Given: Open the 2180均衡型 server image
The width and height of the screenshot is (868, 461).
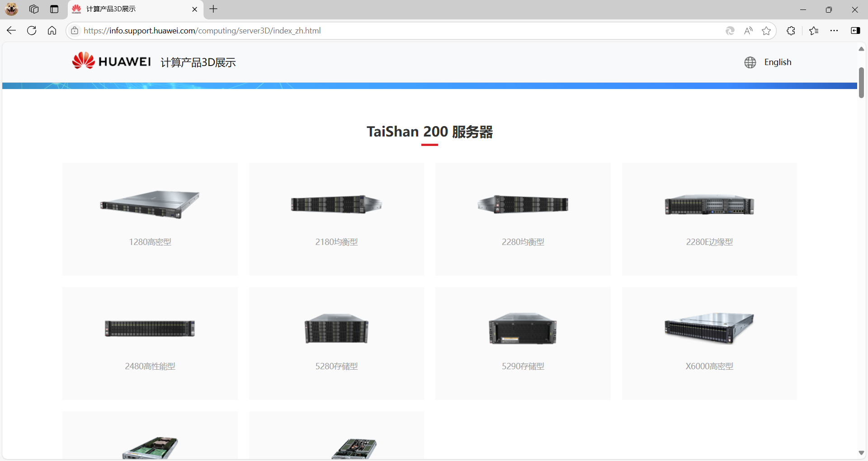Looking at the screenshot, I should point(336,204).
